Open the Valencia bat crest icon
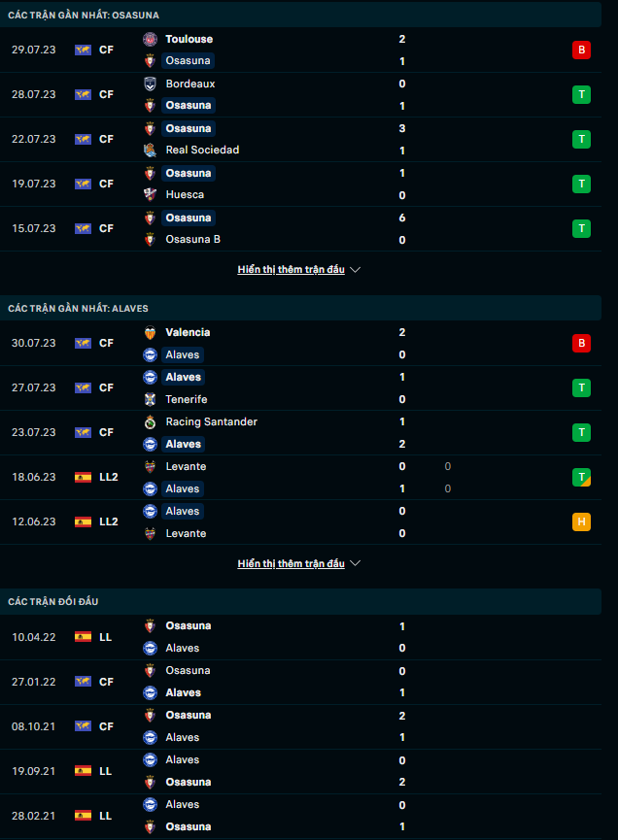The height and width of the screenshot is (840, 618). (151, 332)
